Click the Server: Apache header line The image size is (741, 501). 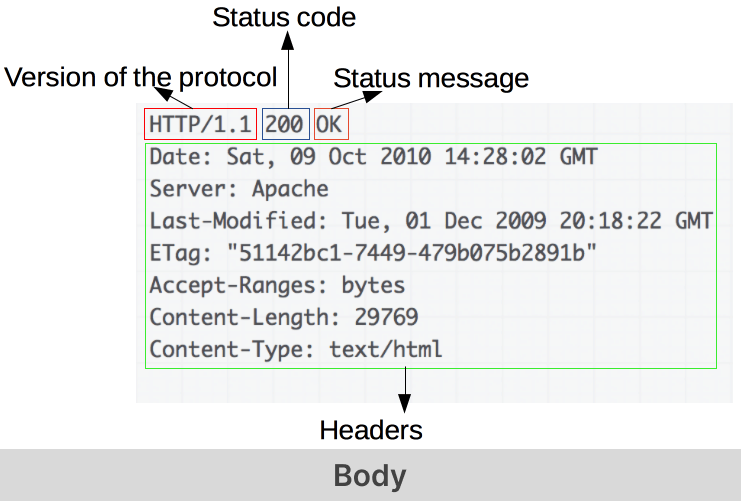[239, 189]
